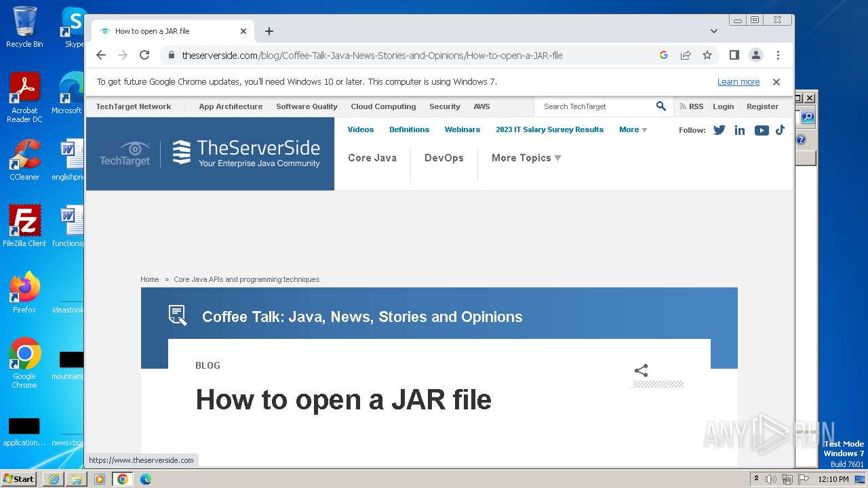The width and height of the screenshot is (868, 488).
Task: Open Chrome side panel icon
Action: 734,56
